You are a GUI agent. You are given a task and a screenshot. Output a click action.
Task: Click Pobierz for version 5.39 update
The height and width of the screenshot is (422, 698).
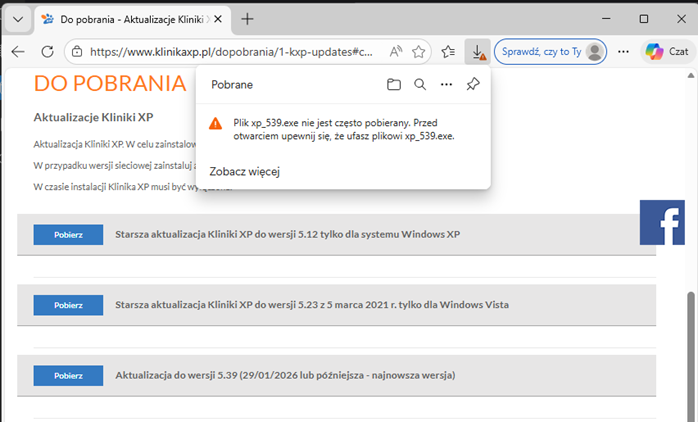[68, 375]
